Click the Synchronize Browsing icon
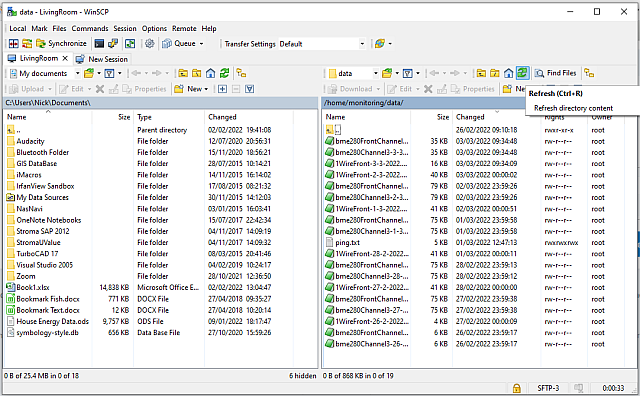Screen dimensions: 640x396 (x=27, y=43)
